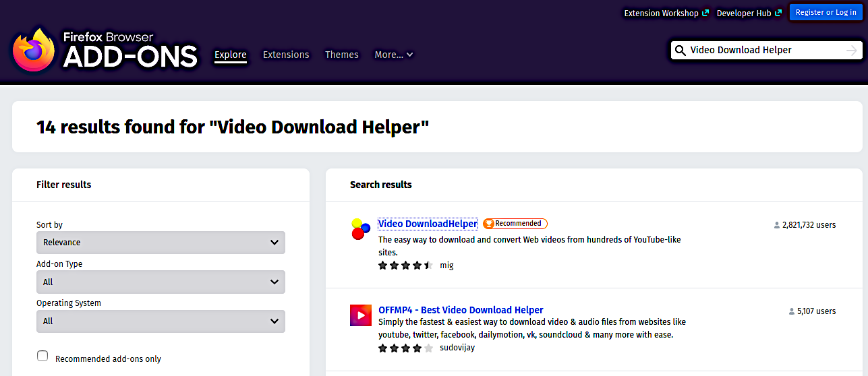The height and width of the screenshot is (376, 868).
Task: Click the OFFMP4 description text
Action: (x=532, y=328)
